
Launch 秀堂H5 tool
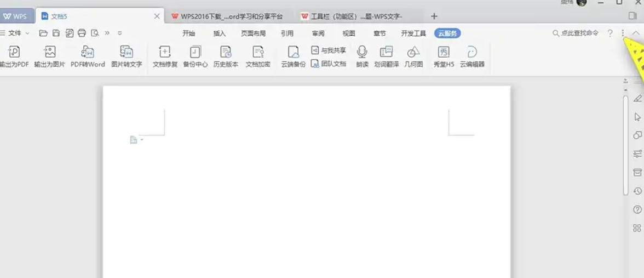444,56
